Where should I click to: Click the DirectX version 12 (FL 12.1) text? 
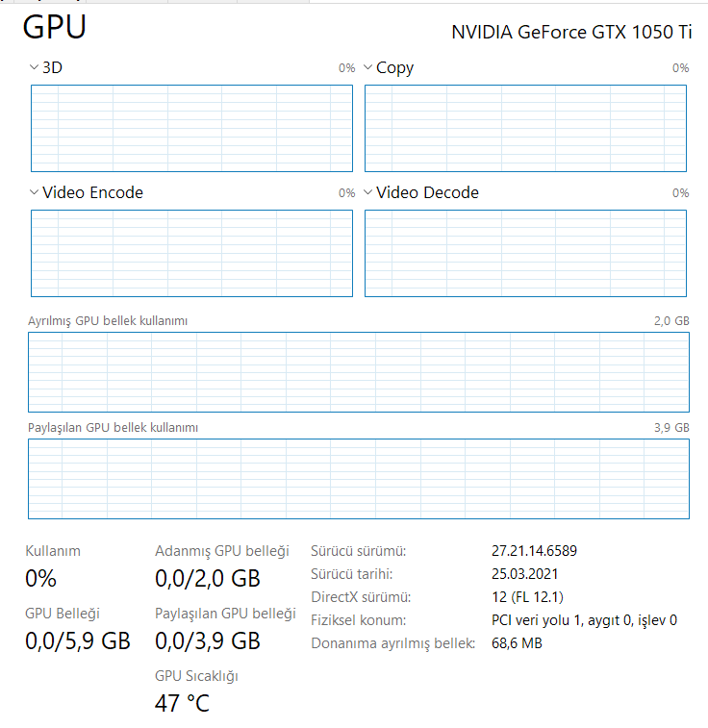click(x=527, y=597)
